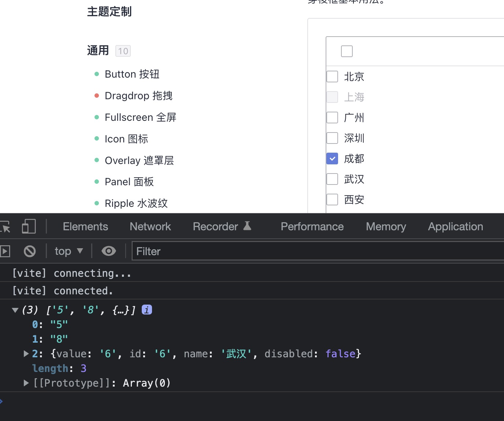
Task: Clear the console with the ban icon
Action: coord(30,251)
